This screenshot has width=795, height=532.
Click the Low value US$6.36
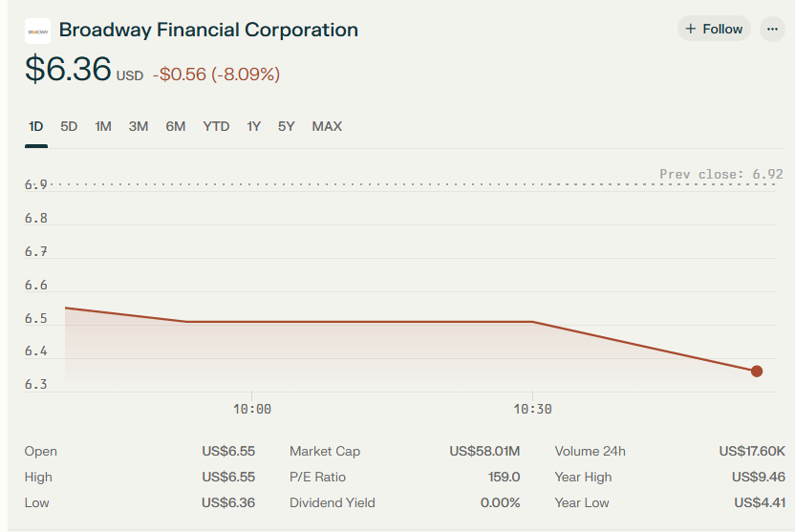pos(228,502)
